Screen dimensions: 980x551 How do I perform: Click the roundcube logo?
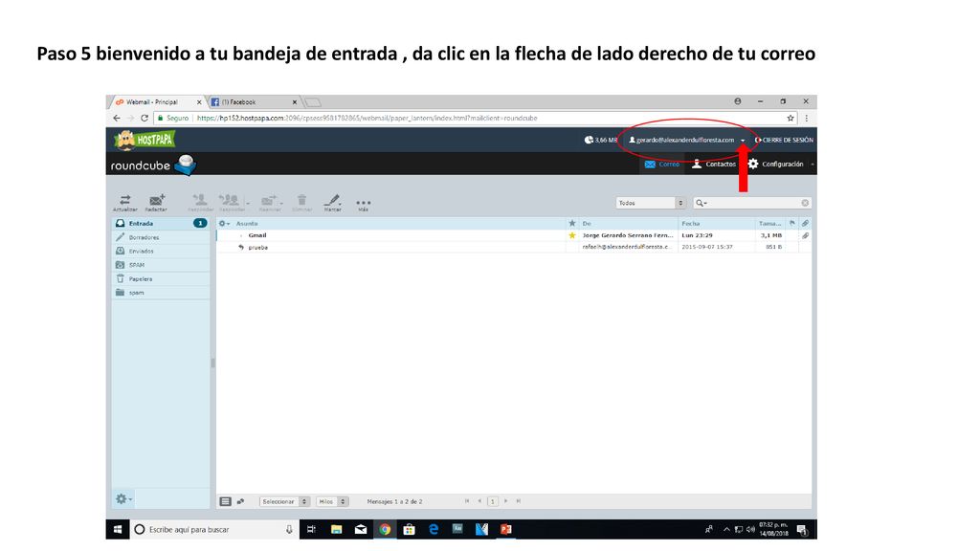pos(153,165)
